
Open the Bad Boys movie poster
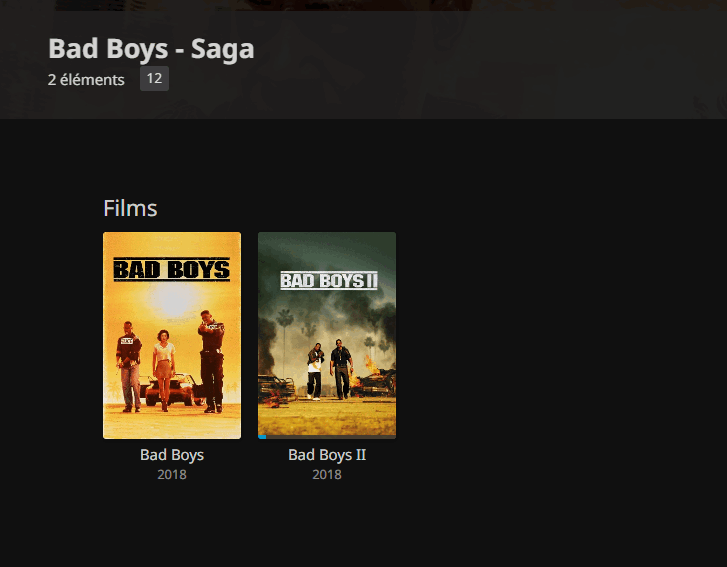(172, 335)
